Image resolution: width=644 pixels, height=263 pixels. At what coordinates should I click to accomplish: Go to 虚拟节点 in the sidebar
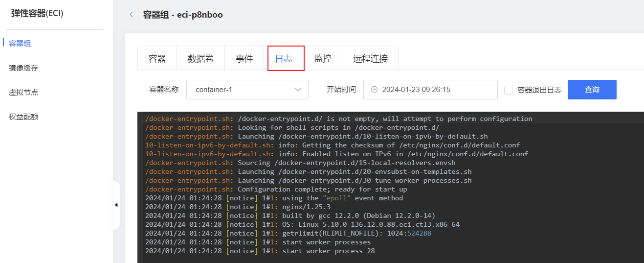point(23,93)
